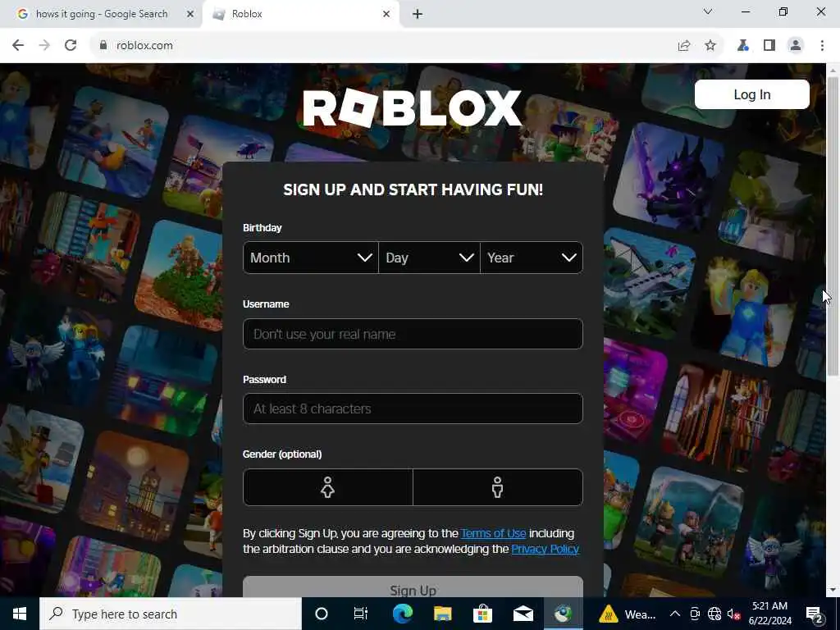Switch to hows it going Google Search tab
Screen dimensions: 840x630
click(x=101, y=14)
